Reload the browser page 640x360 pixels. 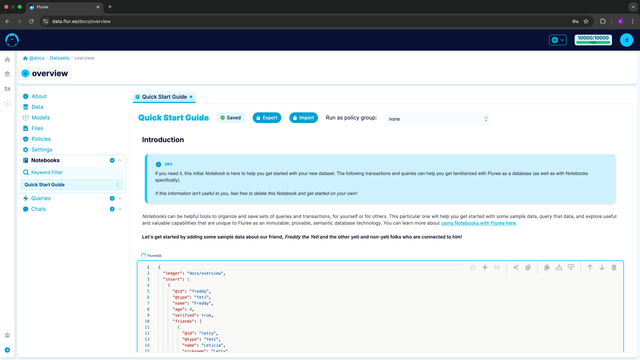click(31, 21)
